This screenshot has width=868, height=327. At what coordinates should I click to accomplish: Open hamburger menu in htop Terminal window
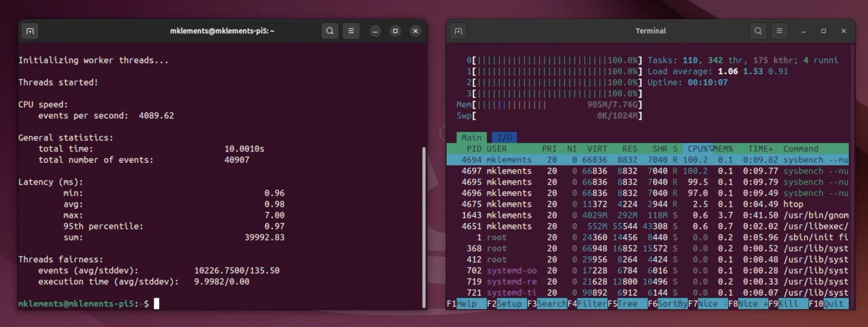pyautogui.click(x=779, y=31)
